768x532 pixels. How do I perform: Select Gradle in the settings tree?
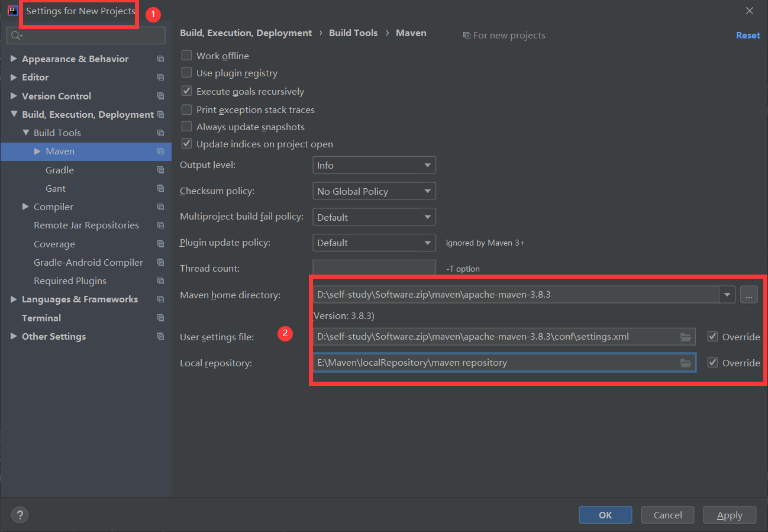(x=60, y=170)
